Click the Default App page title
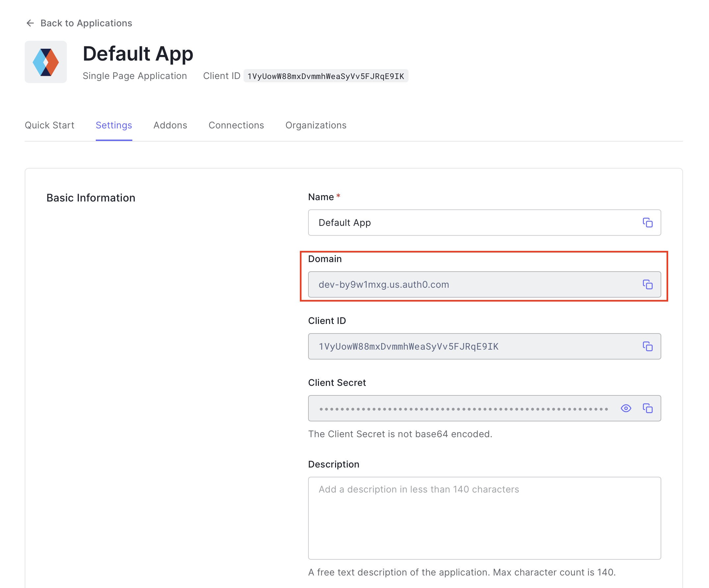This screenshot has width=709, height=588. [138, 54]
